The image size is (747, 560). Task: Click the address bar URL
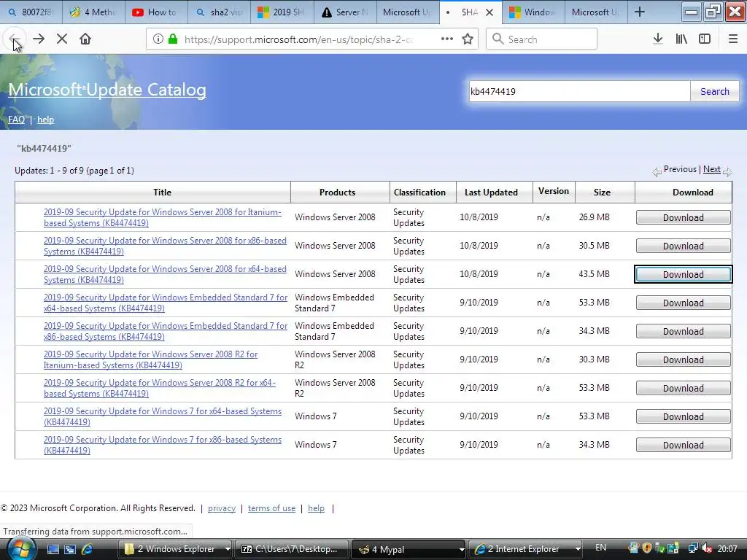298,39
